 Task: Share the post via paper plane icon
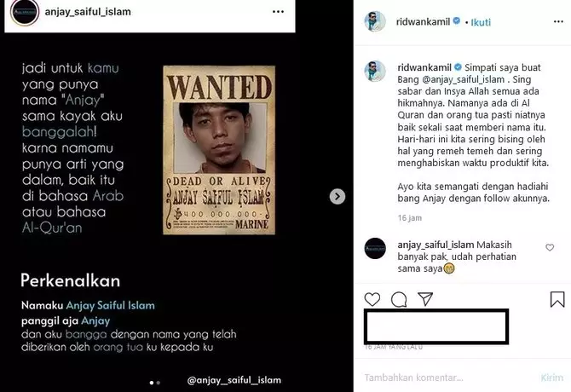425,299
